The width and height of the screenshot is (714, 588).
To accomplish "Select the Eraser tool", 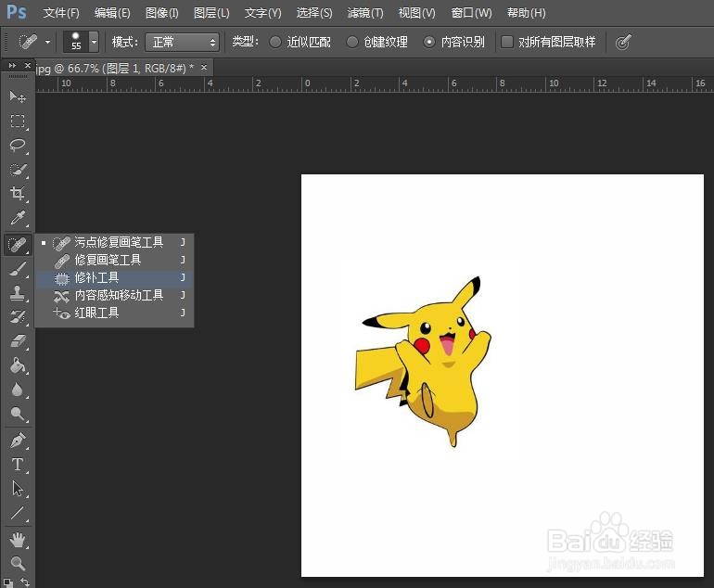I will coord(18,341).
